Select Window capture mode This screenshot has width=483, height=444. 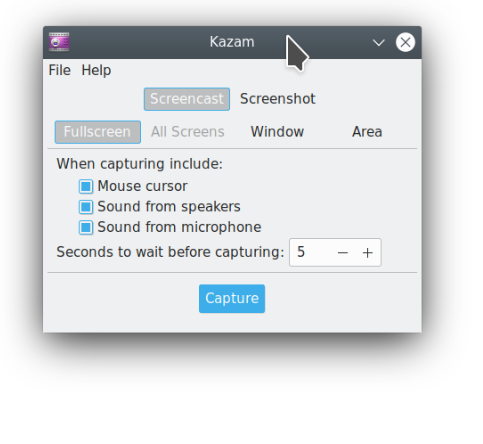[277, 132]
